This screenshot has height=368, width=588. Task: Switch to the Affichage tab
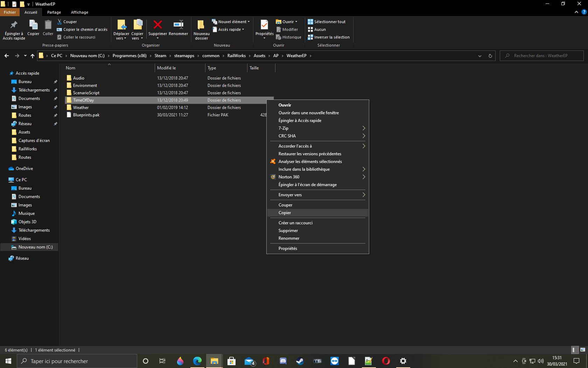pyautogui.click(x=79, y=12)
